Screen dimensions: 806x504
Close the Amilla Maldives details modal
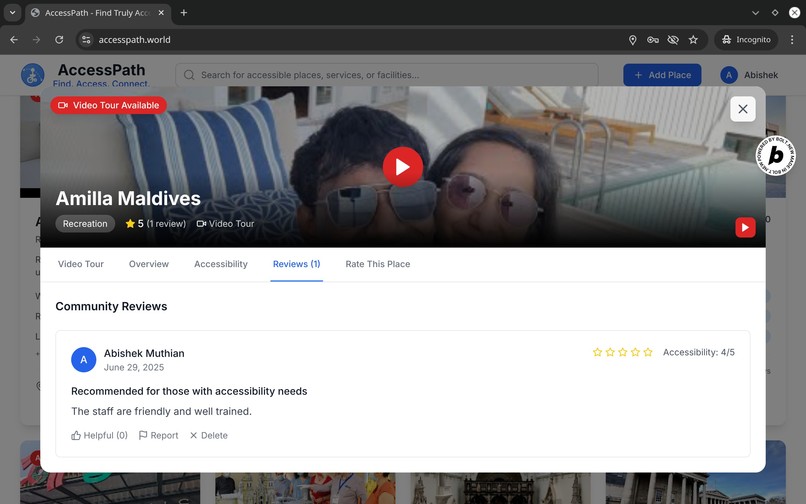(742, 109)
